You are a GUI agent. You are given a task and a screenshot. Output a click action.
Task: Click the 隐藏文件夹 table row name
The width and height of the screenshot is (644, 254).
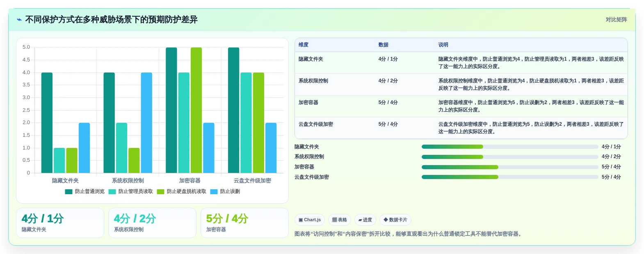(x=311, y=59)
